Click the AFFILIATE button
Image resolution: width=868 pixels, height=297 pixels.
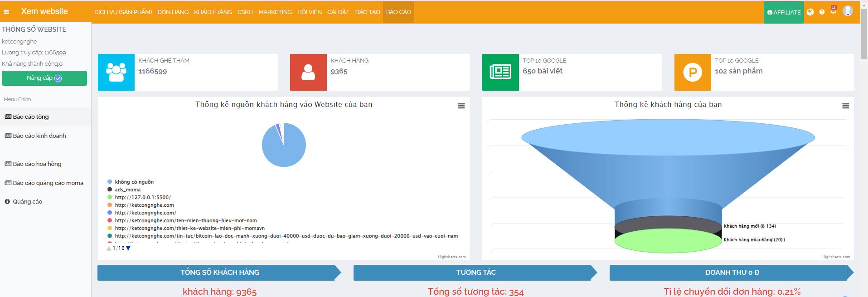[x=784, y=12]
